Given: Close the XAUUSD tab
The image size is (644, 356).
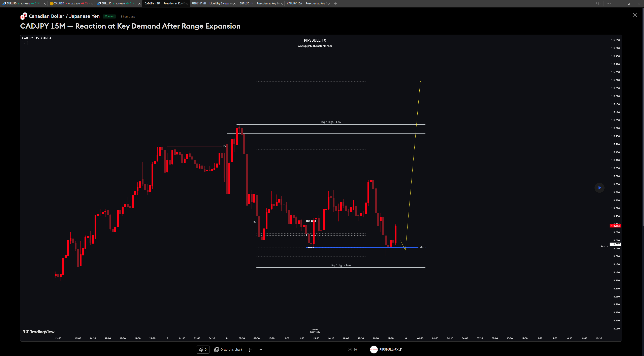Looking at the screenshot, I should 92,3.
